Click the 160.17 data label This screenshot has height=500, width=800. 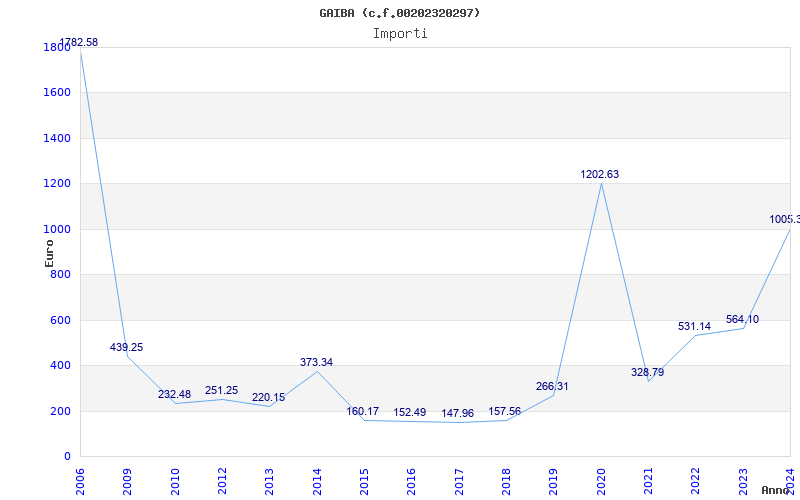pos(363,411)
